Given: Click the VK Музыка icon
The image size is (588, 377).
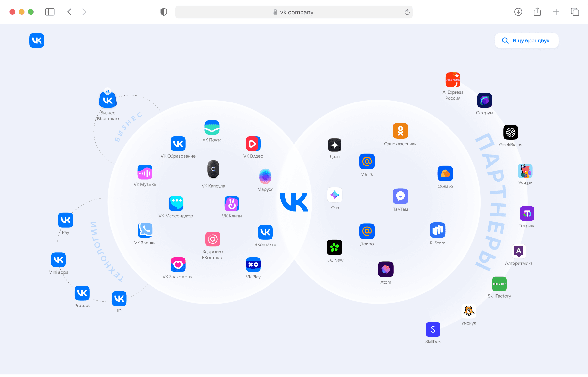Looking at the screenshot, I should (x=145, y=172).
